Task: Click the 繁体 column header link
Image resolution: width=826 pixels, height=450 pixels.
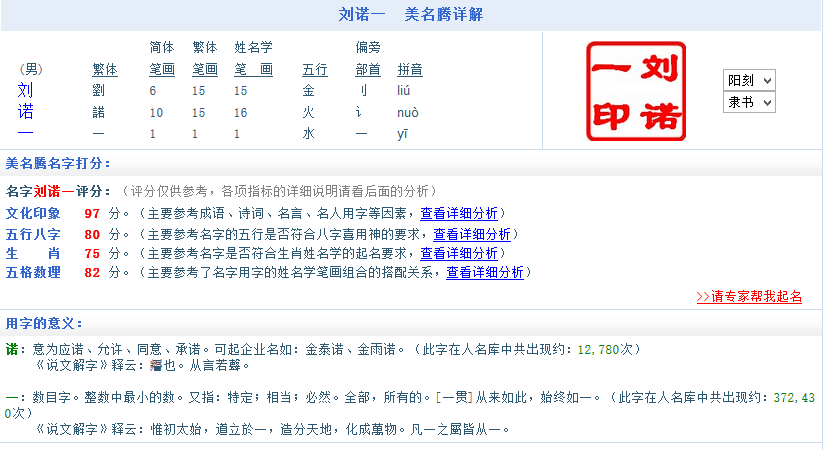Action: pyautogui.click(x=105, y=70)
